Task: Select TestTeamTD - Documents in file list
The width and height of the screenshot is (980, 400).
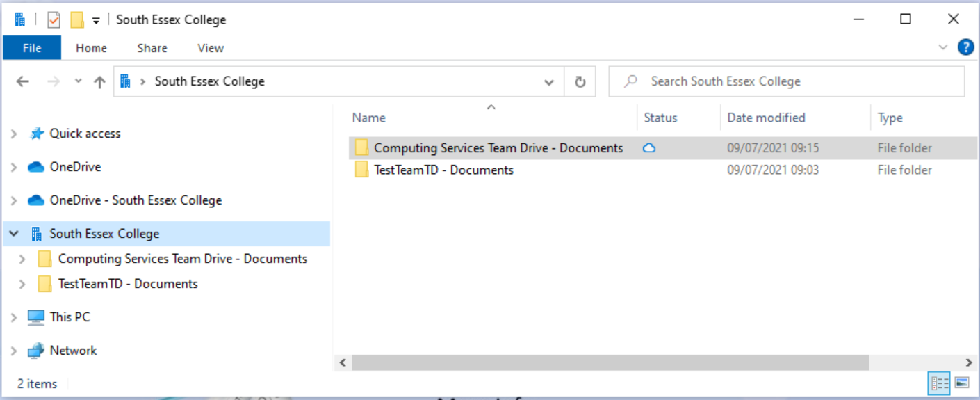Action: click(443, 170)
